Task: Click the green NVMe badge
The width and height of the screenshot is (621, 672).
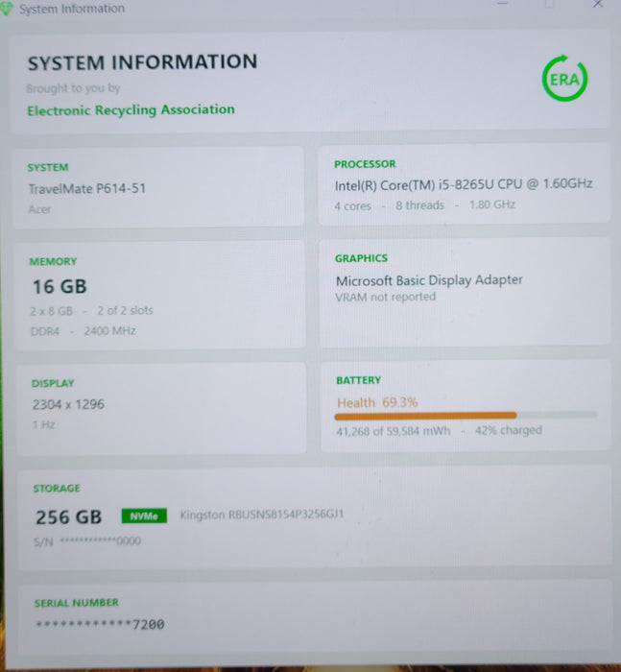Action: coord(144,516)
